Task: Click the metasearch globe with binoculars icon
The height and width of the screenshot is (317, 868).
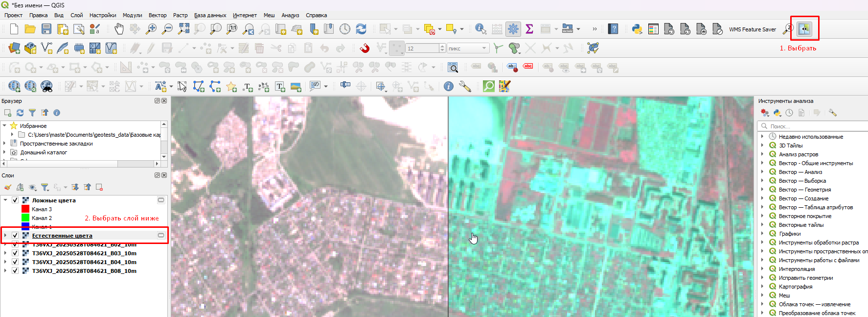Action: pos(46,86)
